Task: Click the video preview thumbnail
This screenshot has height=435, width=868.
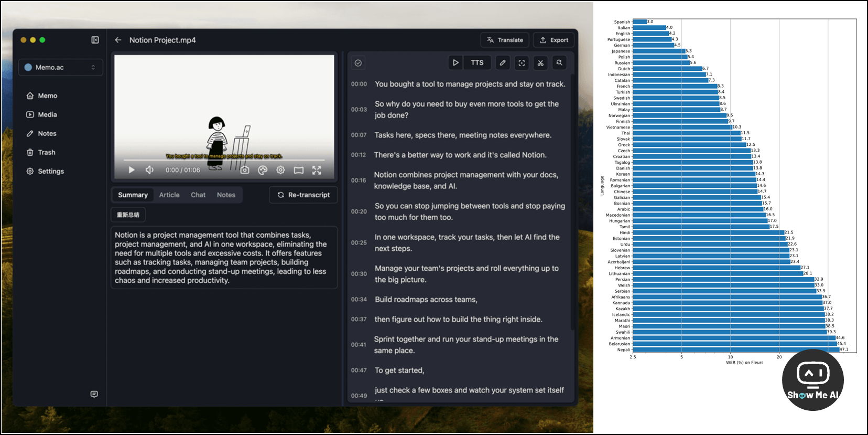Action: [224, 117]
